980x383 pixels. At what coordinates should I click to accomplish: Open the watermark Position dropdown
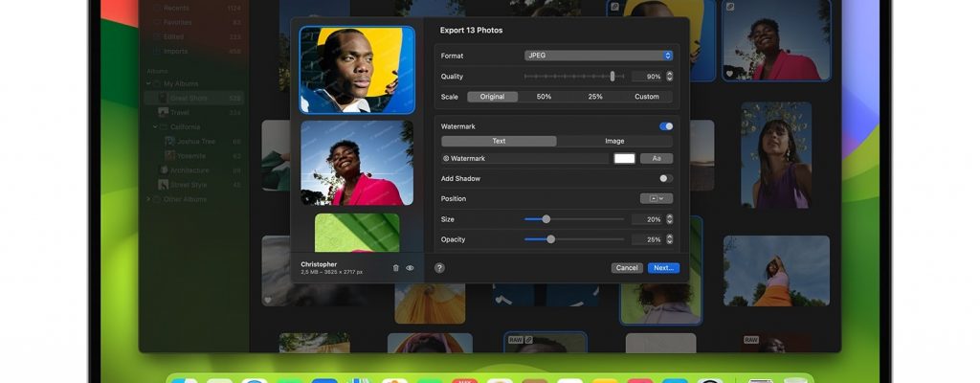coord(656,198)
